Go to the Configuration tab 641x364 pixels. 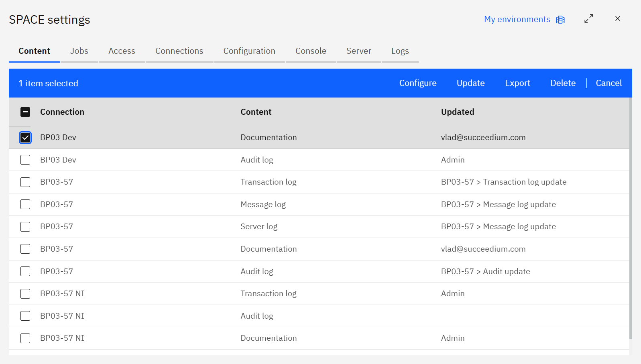tap(249, 51)
